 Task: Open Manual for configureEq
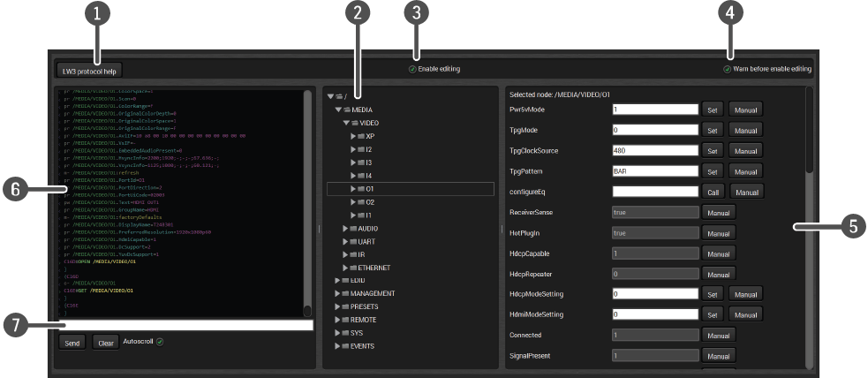point(747,193)
